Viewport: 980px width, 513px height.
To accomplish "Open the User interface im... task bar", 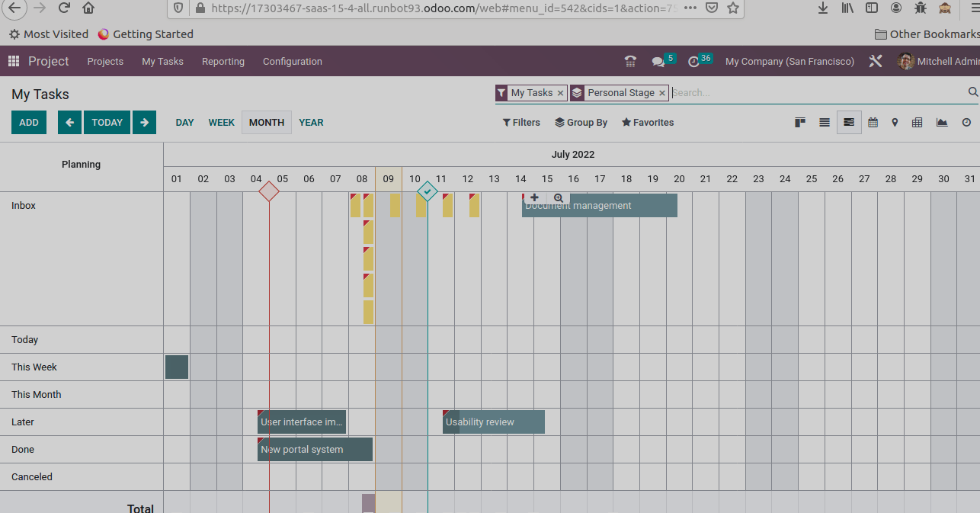I will point(302,422).
